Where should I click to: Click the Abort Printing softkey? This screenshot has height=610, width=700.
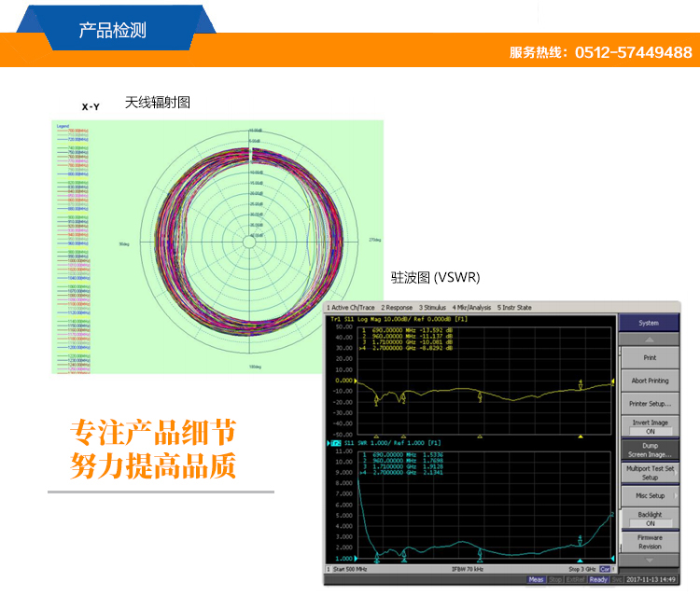[650, 381]
